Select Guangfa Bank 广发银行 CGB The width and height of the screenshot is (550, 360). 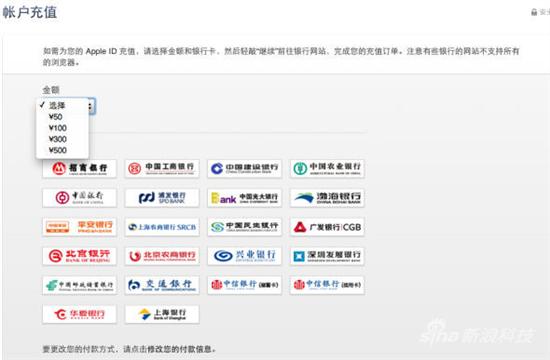(x=327, y=227)
